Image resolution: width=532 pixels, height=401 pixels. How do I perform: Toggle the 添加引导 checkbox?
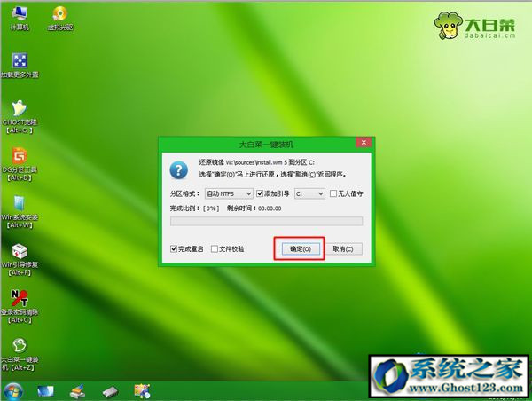tap(259, 193)
